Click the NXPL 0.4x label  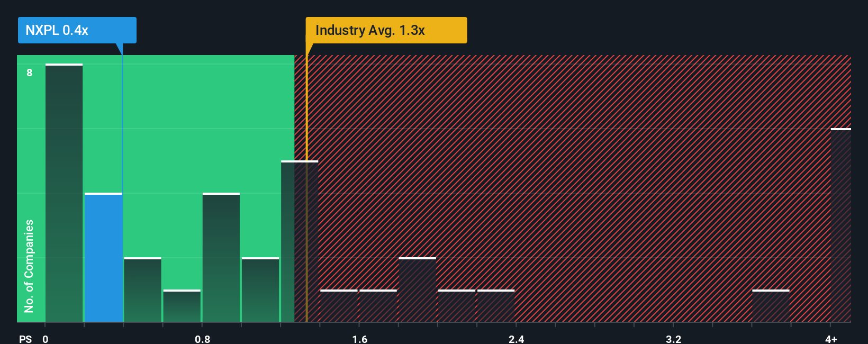(77, 30)
